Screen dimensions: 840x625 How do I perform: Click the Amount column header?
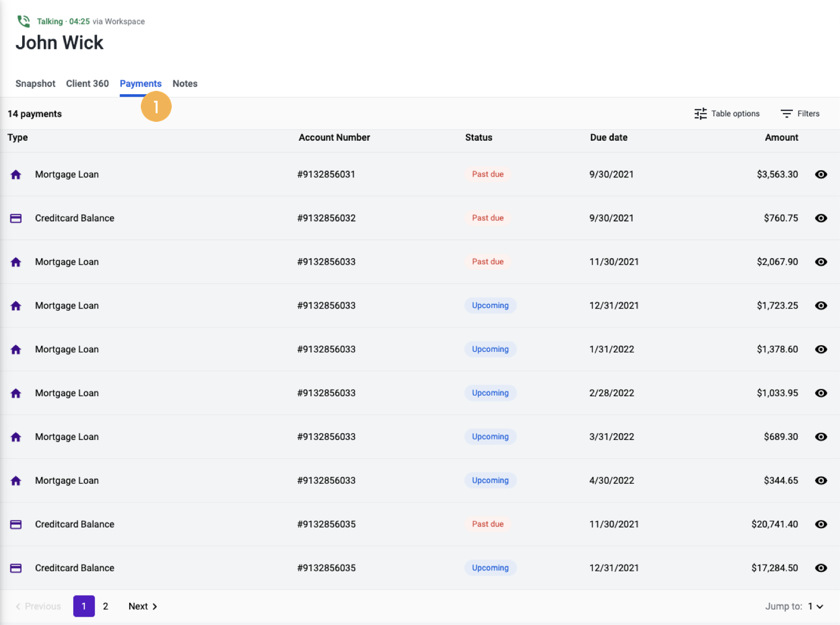pos(781,137)
